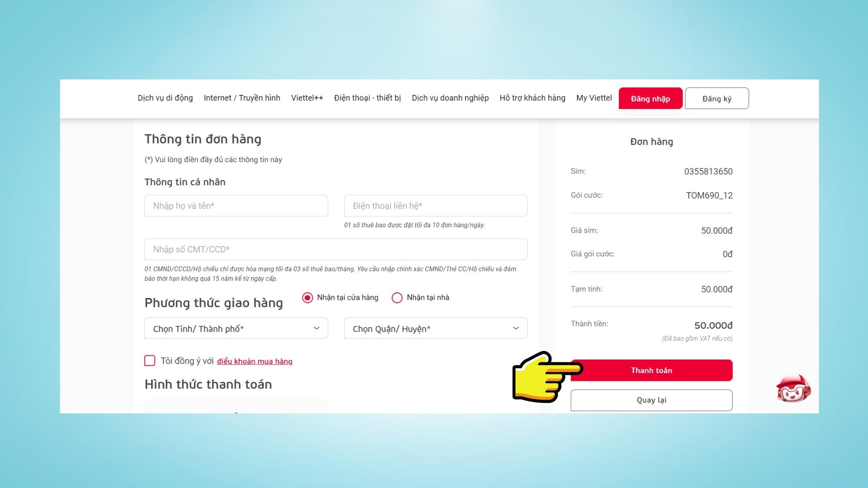Screen dimensions: 868x488
Task: Open 'Chọn Tỉnh/ Thành phố' dropdown
Action: click(236, 328)
